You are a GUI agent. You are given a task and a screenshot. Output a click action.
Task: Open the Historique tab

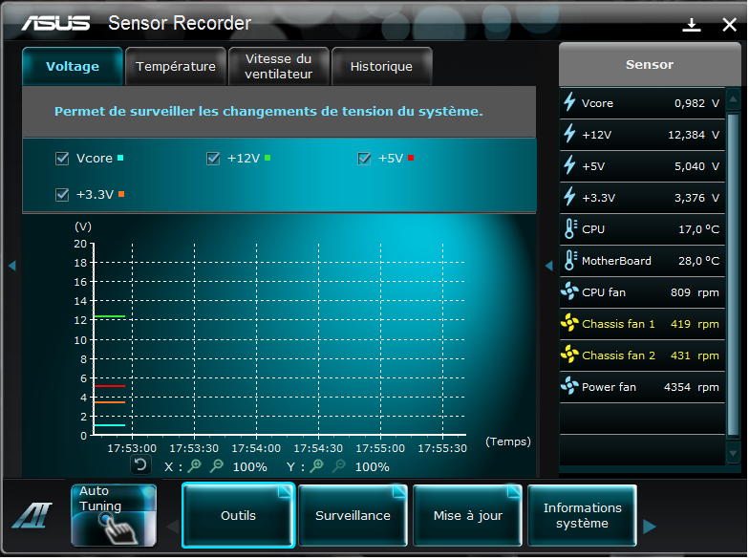pyautogui.click(x=381, y=67)
